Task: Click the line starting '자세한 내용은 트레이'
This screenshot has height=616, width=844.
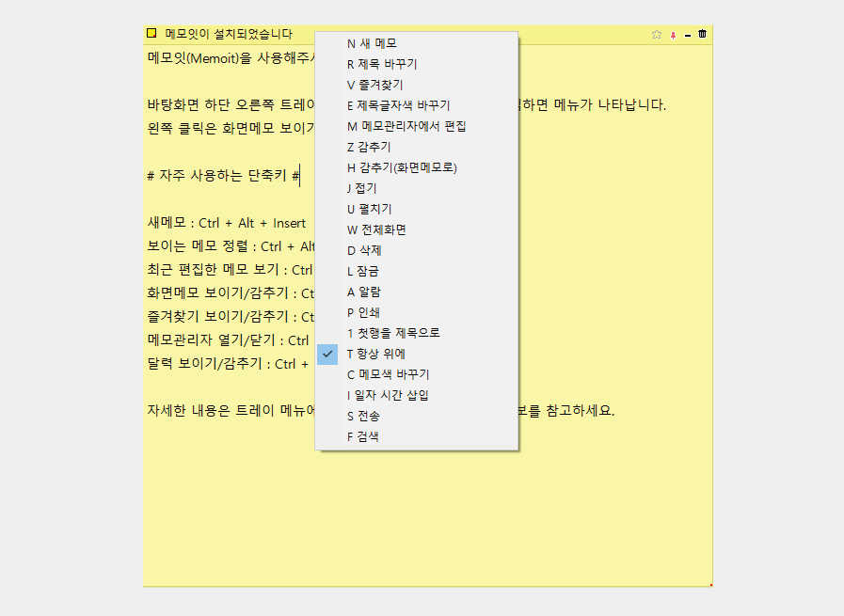Action: pyautogui.click(x=231, y=411)
